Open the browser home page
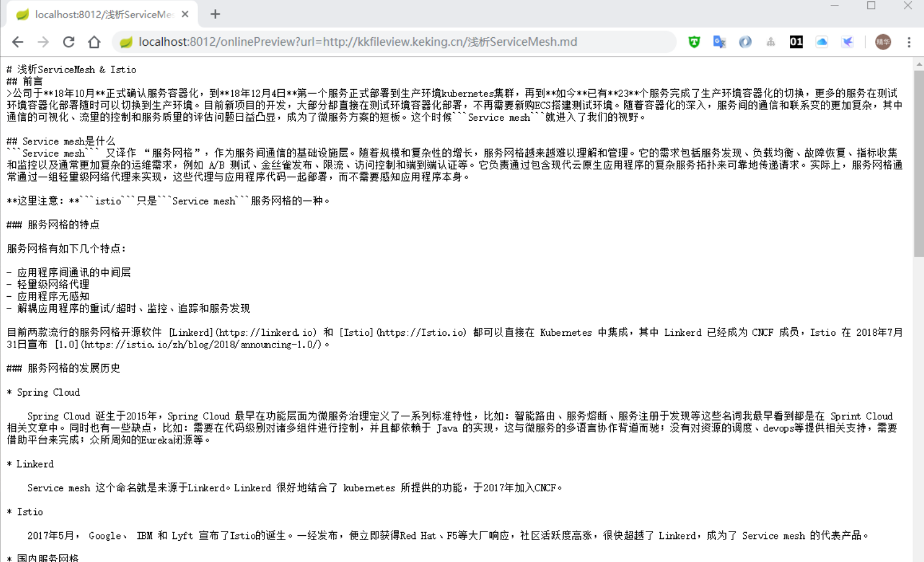Image resolution: width=924 pixels, height=562 pixels. (94, 42)
